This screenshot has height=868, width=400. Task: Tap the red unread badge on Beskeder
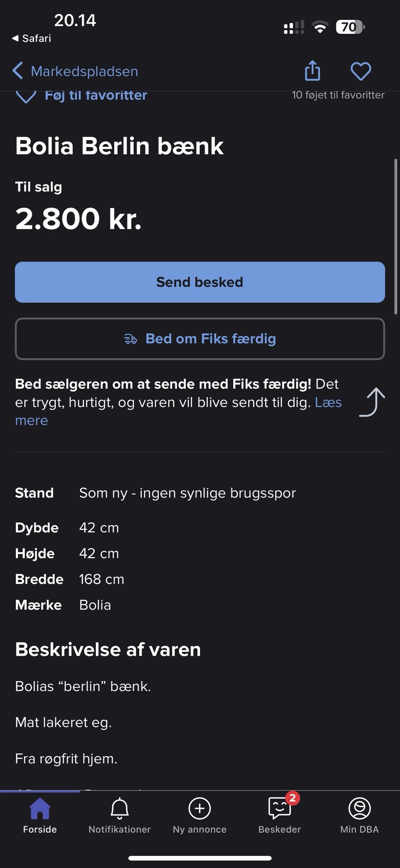(292, 798)
